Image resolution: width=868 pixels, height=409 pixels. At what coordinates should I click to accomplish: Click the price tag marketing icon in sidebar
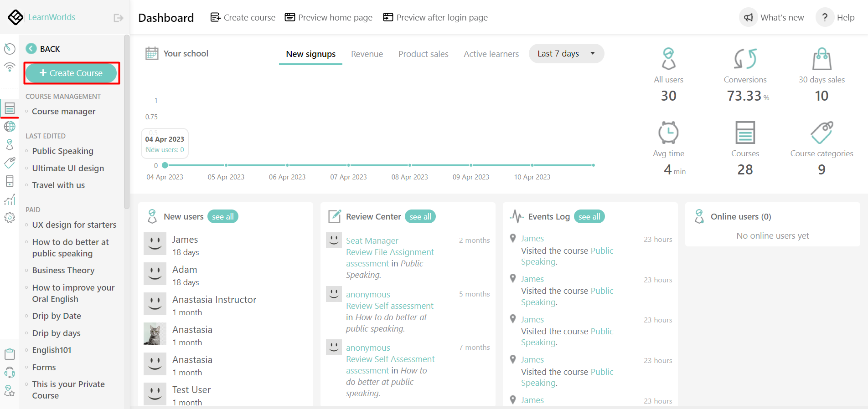point(10,163)
